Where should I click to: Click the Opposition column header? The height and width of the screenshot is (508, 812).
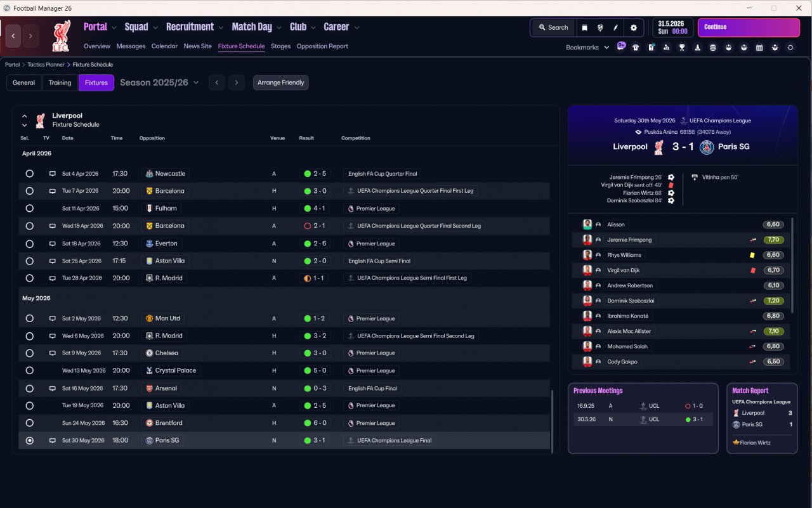pyautogui.click(x=152, y=138)
